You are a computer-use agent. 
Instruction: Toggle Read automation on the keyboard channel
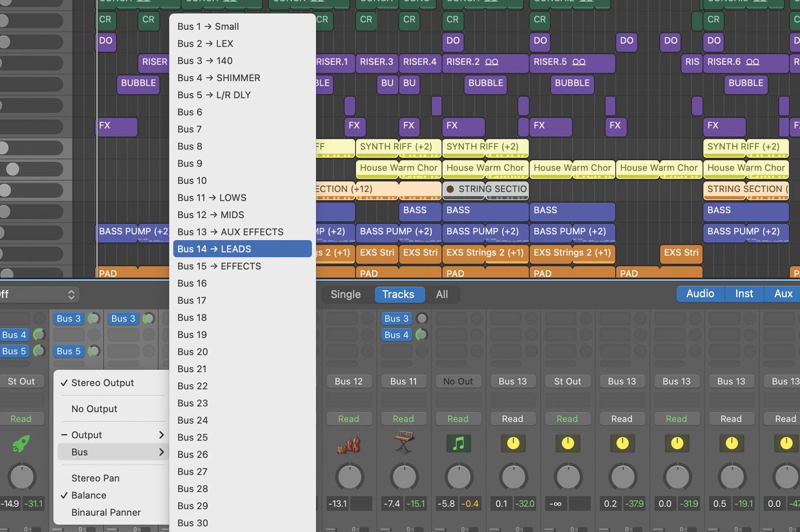pyautogui.click(x=403, y=419)
